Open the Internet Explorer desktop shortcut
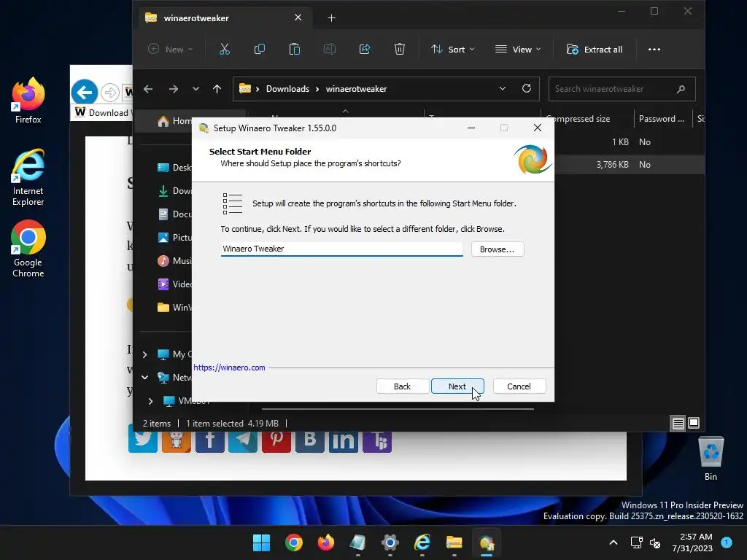Viewport: 747px width, 560px height. [28, 178]
